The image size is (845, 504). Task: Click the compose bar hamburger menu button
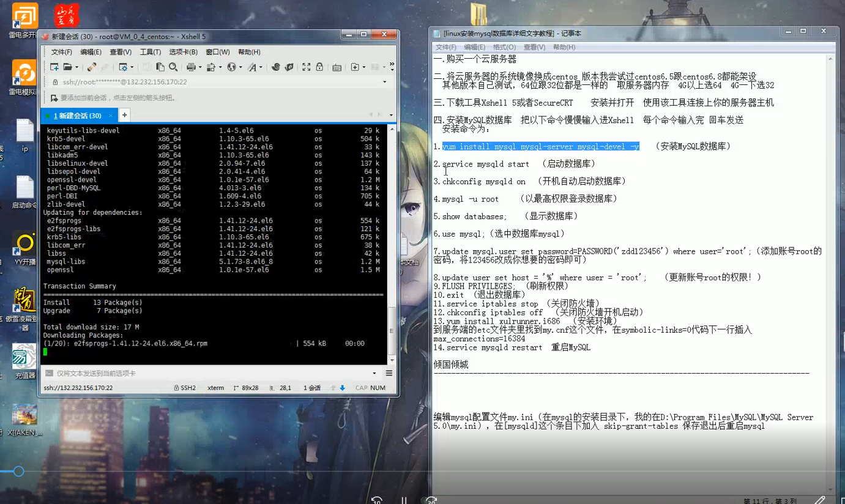pos(389,373)
